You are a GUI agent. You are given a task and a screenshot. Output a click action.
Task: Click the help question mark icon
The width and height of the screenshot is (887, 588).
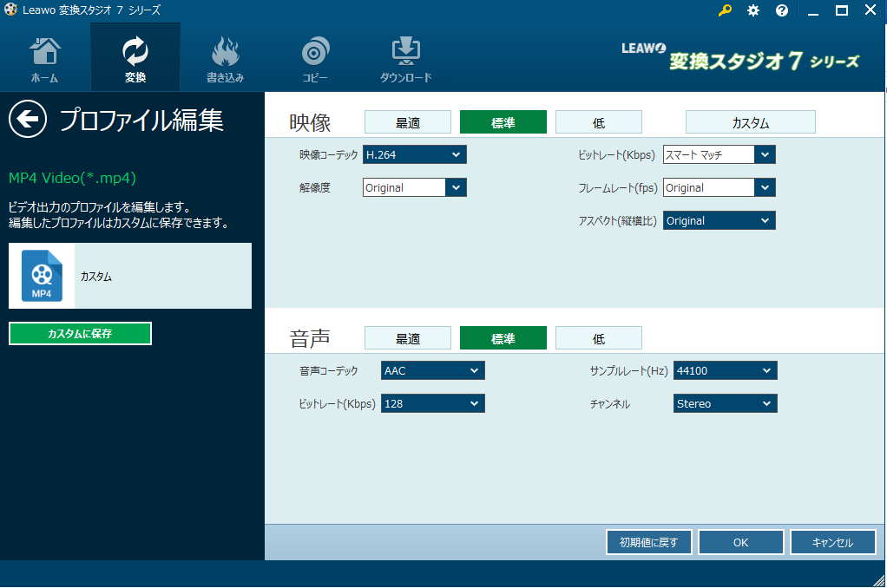click(x=781, y=10)
